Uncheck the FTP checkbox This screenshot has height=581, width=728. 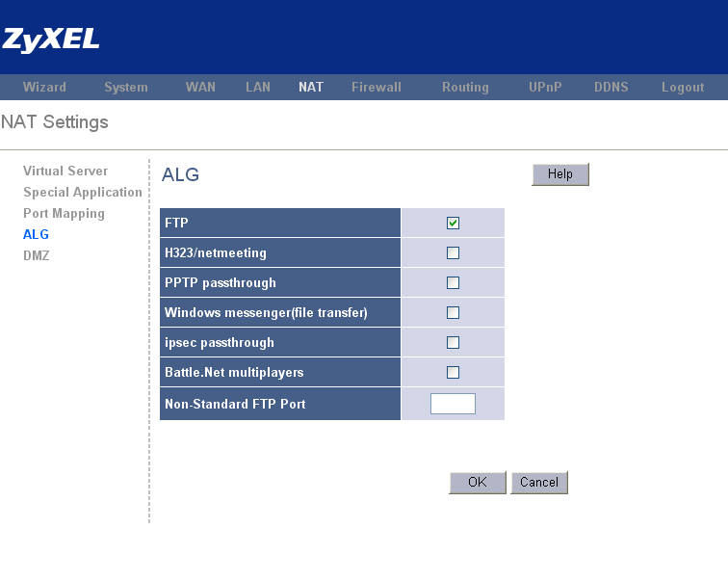(x=453, y=224)
